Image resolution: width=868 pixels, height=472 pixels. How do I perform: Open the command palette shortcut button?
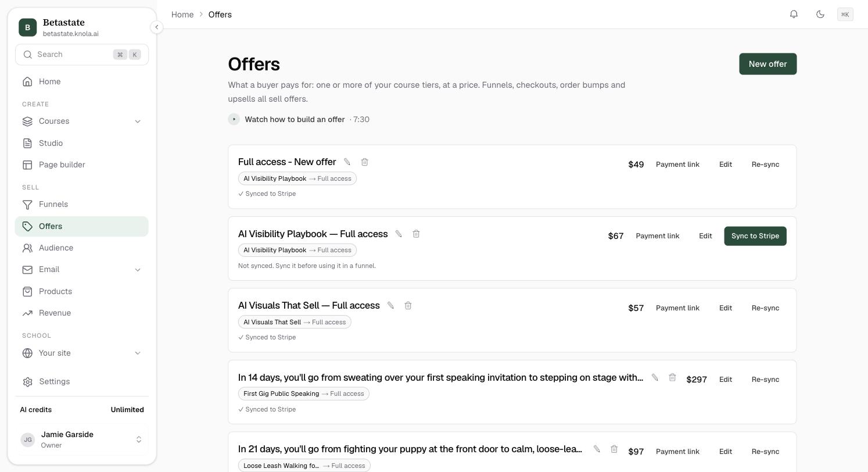pos(845,15)
